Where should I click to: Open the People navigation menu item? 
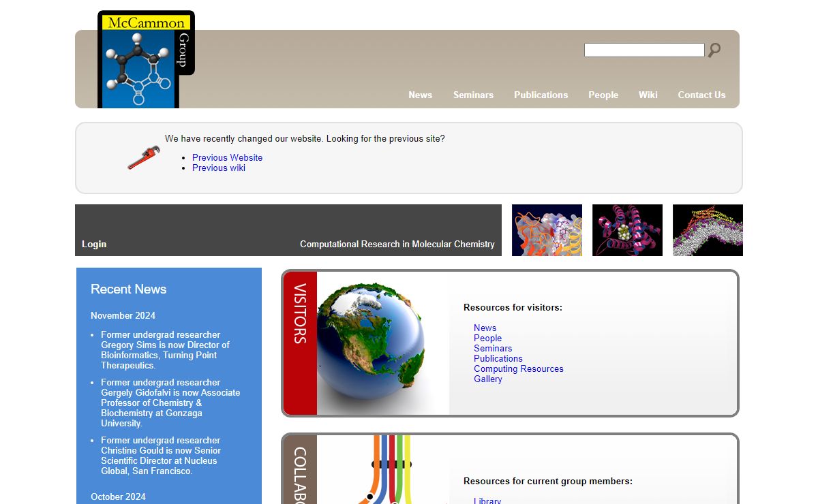pyautogui.click(x=603, y=95)
